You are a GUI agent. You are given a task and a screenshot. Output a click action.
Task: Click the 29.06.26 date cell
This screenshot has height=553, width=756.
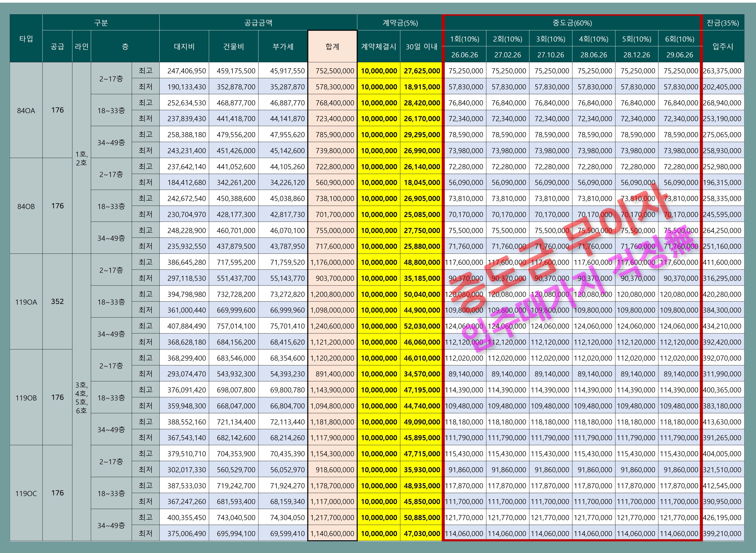coord(679,54)
